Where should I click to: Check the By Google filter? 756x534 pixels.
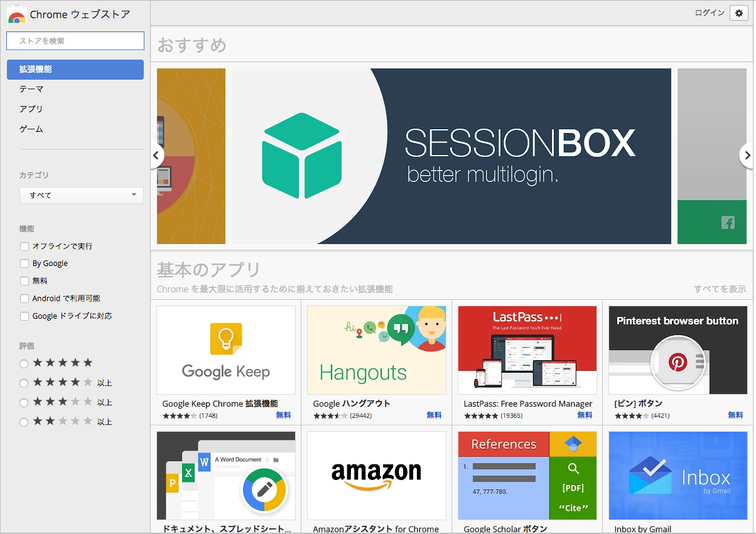point(24,264)
